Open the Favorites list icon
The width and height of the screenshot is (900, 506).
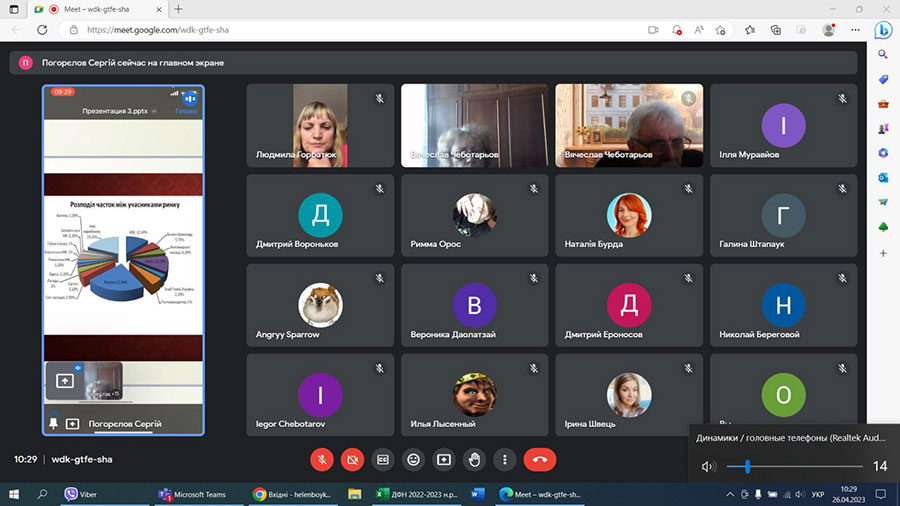(x=750, y=30)
